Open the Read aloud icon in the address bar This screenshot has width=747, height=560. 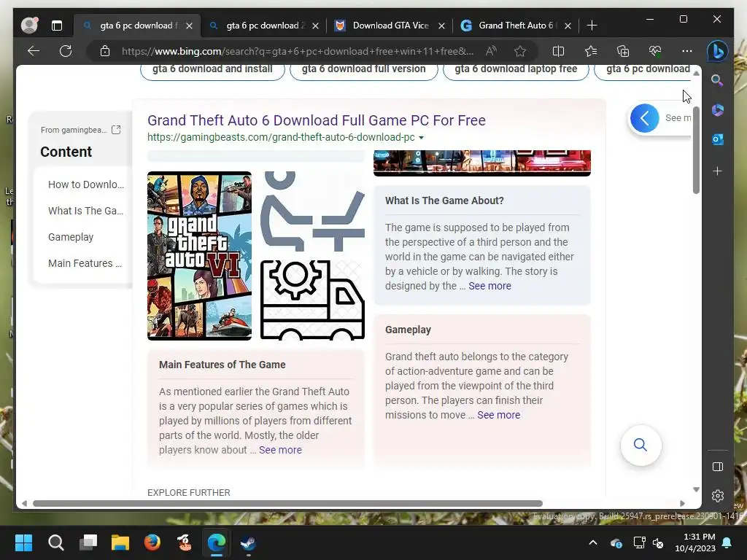(x=491, y=51)
